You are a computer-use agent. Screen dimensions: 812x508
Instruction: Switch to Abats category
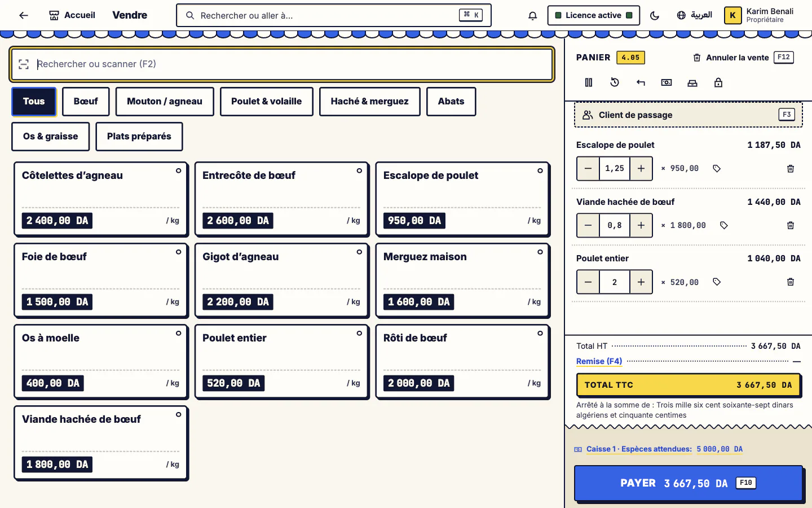coord(451,102)
